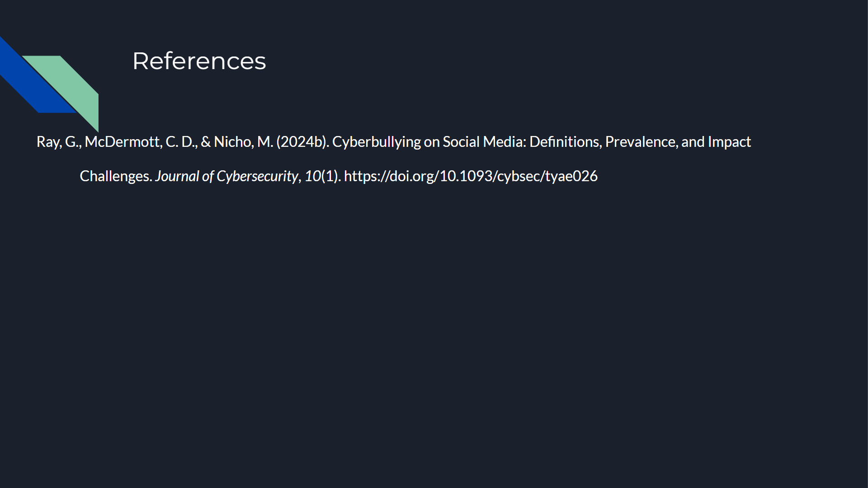Click the empty dark slide background
This screenshot has height=488, width=868.
click(x=434, y=339)
